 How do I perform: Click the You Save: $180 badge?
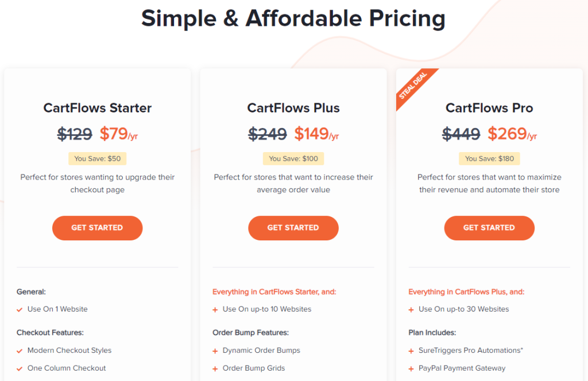point(489,158)
